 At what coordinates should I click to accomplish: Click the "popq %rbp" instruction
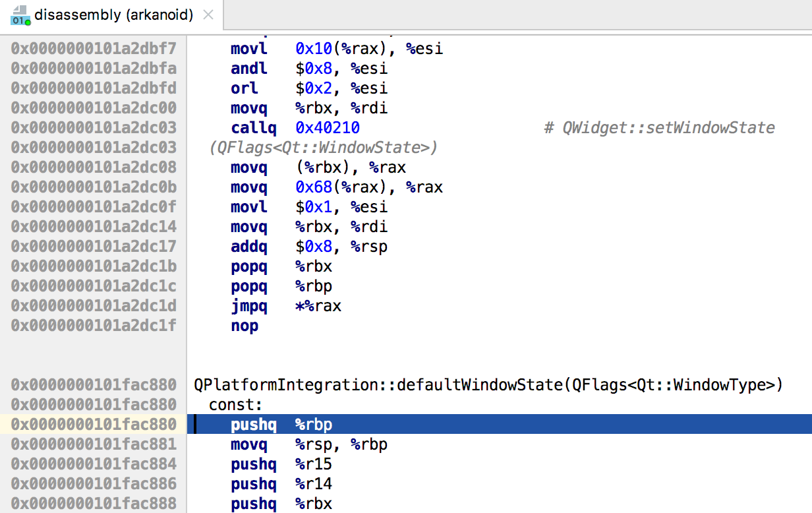point(281,286)
